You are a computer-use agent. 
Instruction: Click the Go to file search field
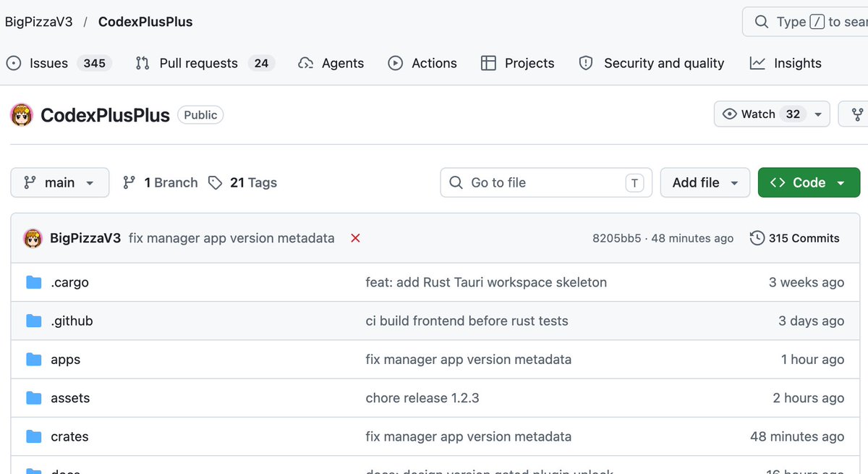546,182
